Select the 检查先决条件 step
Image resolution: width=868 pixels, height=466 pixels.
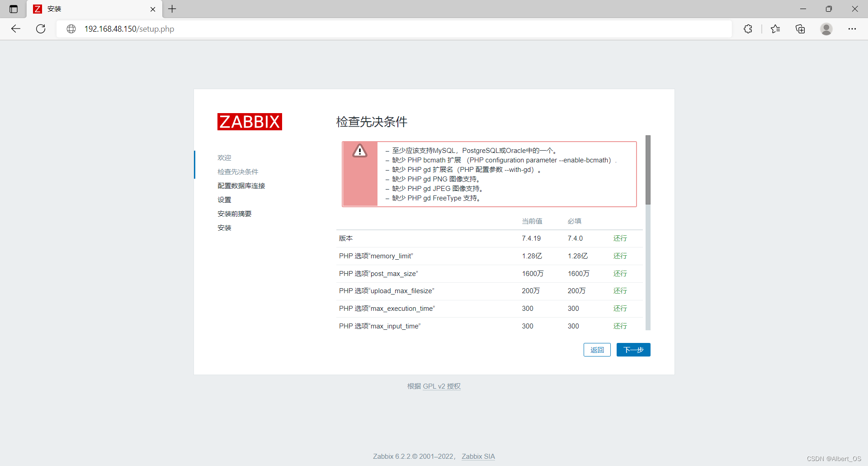pos(238,171)
